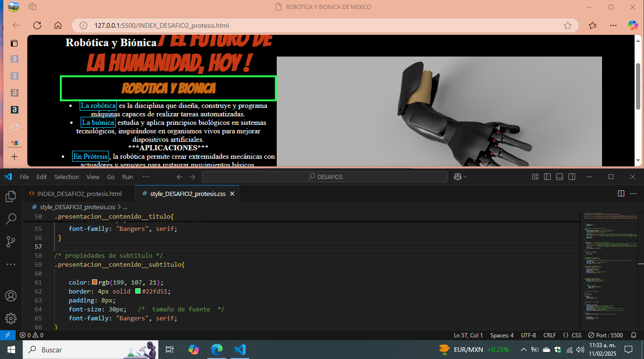Open the Edit menu in VS Code
This screenshot has height=359, width=644.
coord(41,177)
